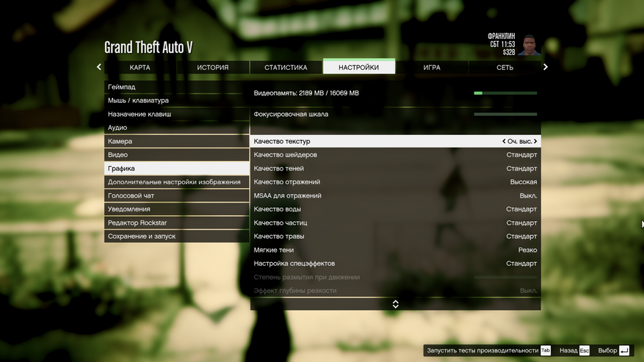
Task: Select the НАСТРОЙКИ tab
Action: tap(359, 67)
